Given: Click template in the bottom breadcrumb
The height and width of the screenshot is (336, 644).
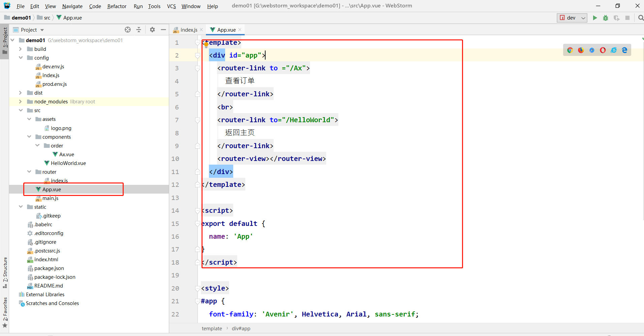Looking at the screenshot, I should tap(212, 328).
